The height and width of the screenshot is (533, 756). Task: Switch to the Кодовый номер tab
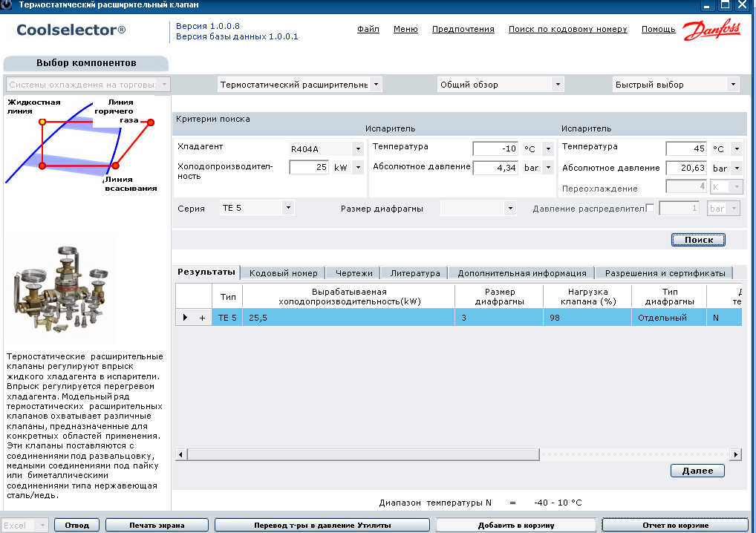[x=283, y=273]
